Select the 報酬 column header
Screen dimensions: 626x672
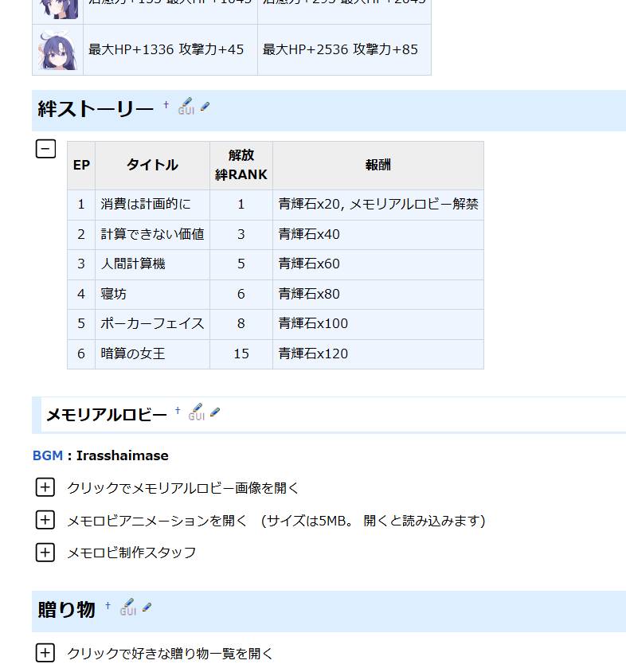(378, 165)
